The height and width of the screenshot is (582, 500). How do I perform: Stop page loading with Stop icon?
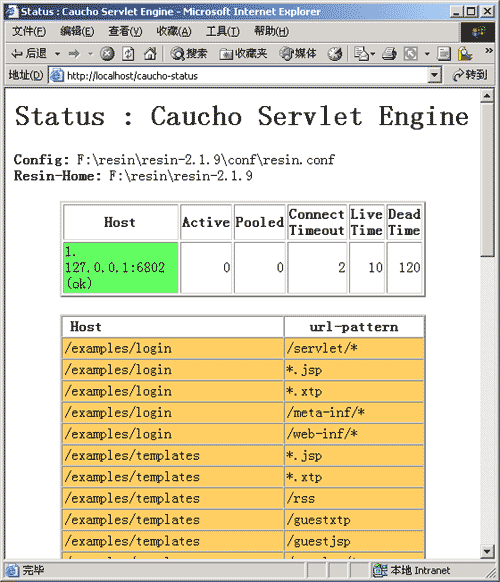pyautogui.click(x=107, y=54)
